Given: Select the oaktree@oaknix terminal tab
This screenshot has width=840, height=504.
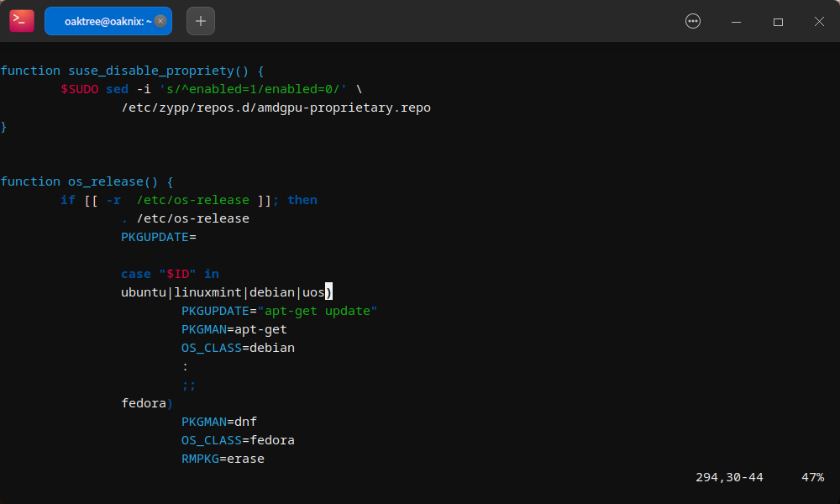Looking at the screenshot, I should coord(101,21).
